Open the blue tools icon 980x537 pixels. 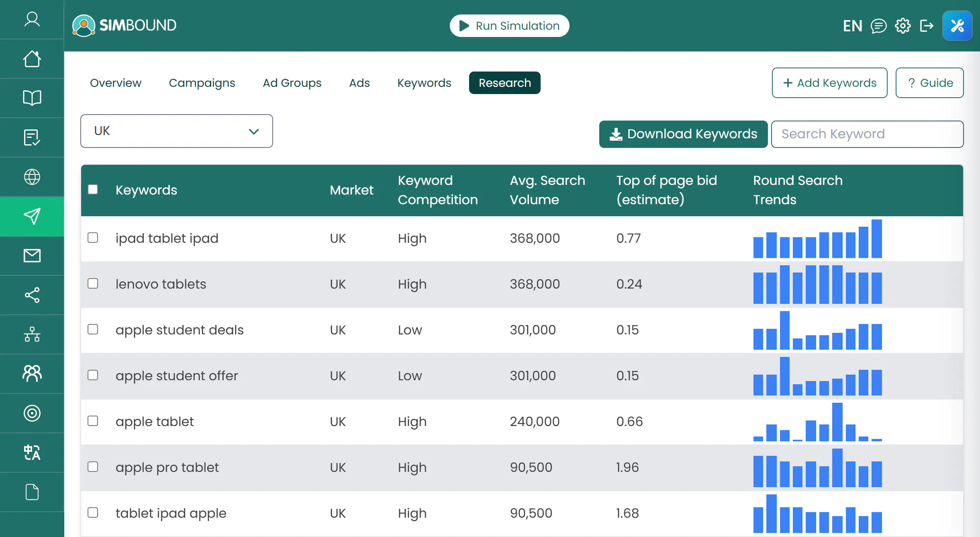pyautogui.click(x=958, y=26)
